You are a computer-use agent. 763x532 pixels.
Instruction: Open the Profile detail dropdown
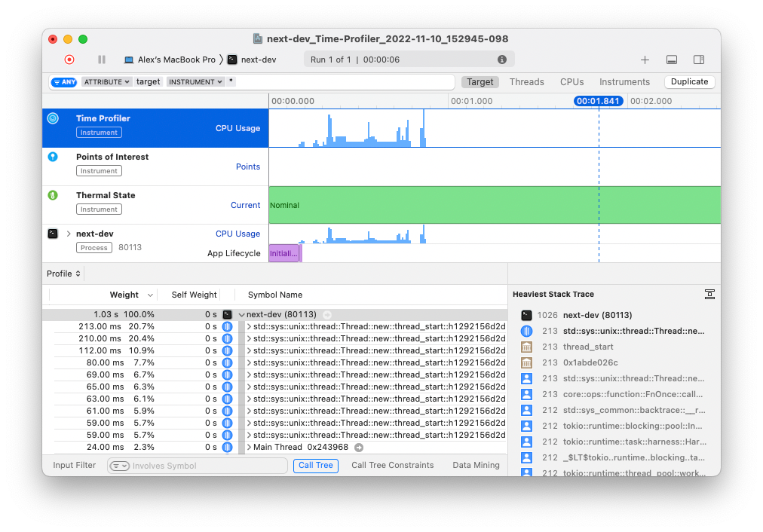click(x=64, y=274)
